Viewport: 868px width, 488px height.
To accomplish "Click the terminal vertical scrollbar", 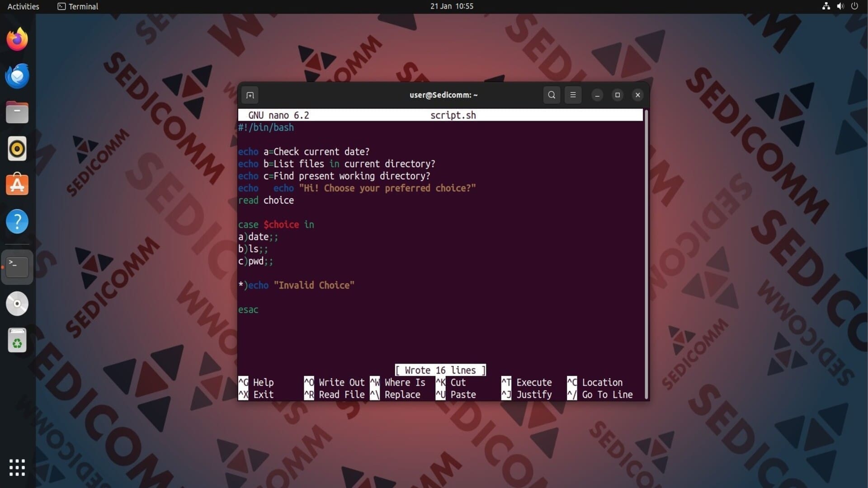I will pyautogui.click(x=646, y=253).
